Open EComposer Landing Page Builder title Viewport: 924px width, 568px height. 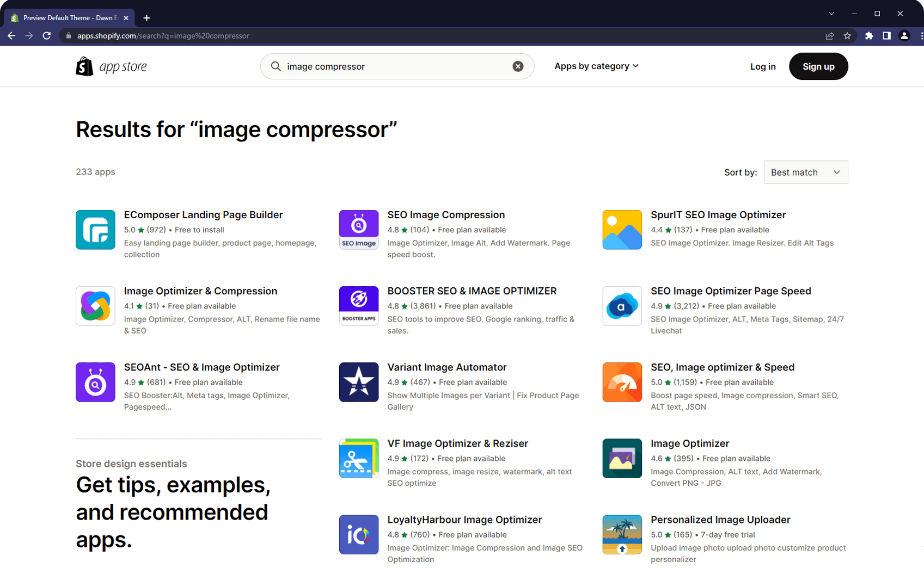(x=203, y=215)
